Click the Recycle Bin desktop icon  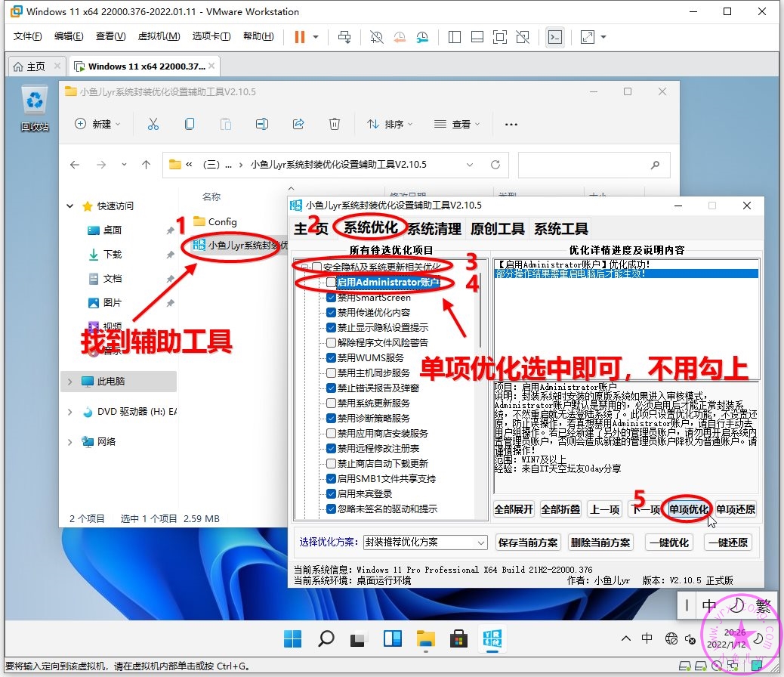click(35, 109)
